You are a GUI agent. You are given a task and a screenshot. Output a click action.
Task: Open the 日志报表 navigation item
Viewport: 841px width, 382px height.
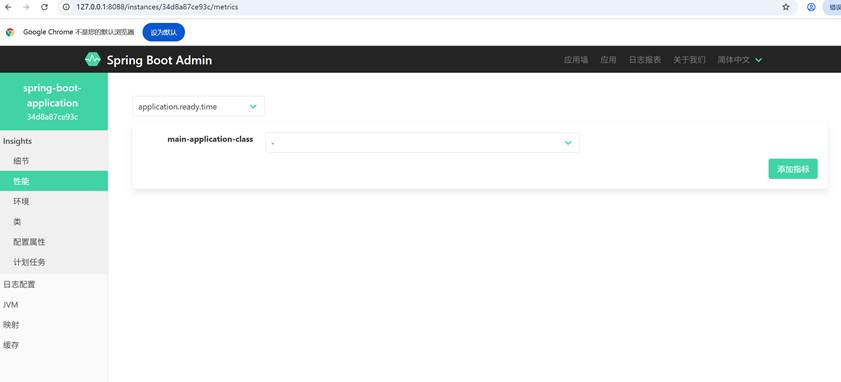click(645, 60)
